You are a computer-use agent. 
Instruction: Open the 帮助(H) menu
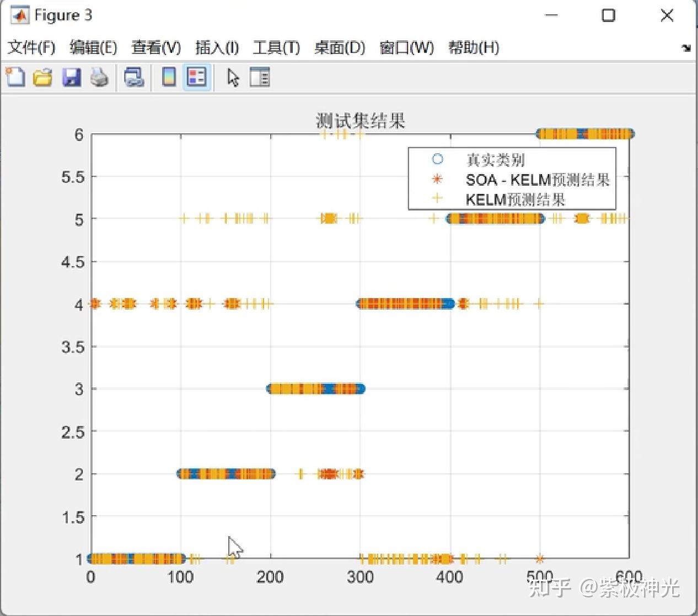[x=473, y=48]
